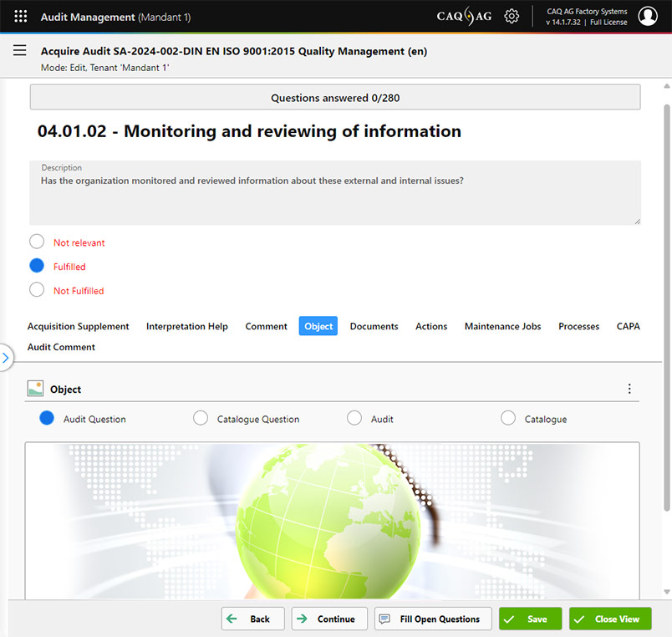The image size is (672, 637).
Task: Open the app launcher grid icon
Action: (x=21, y=17)
